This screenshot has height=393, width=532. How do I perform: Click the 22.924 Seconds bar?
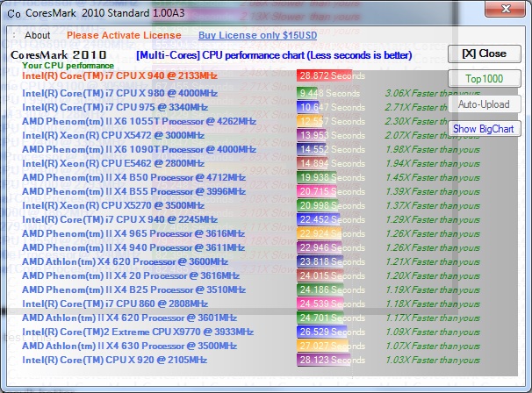tap(319, 233)
